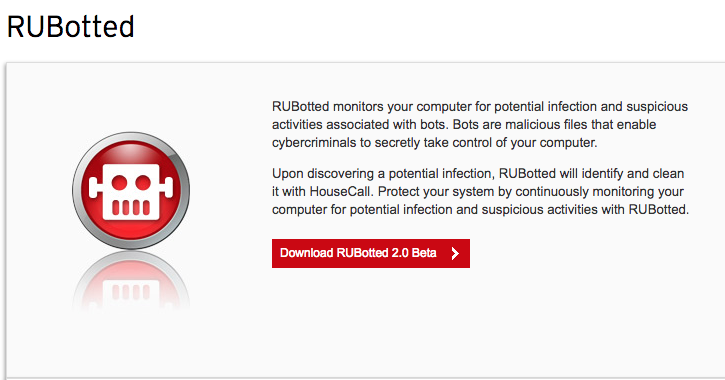Download RUBotted 2.0 Beta
725x380 pixels.
coord(371,253)
